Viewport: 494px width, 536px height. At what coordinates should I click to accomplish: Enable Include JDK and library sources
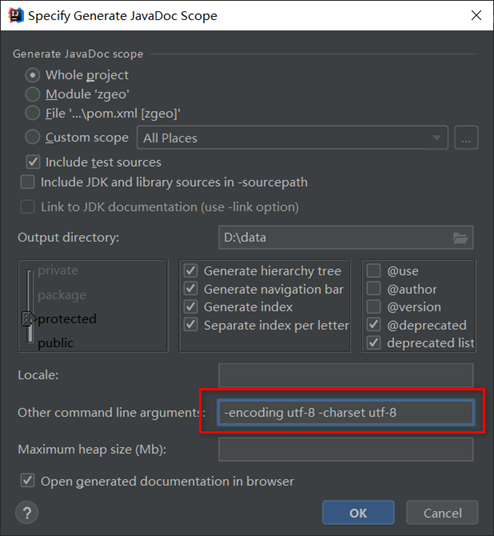pyautogui.click(x=27, y=182)
